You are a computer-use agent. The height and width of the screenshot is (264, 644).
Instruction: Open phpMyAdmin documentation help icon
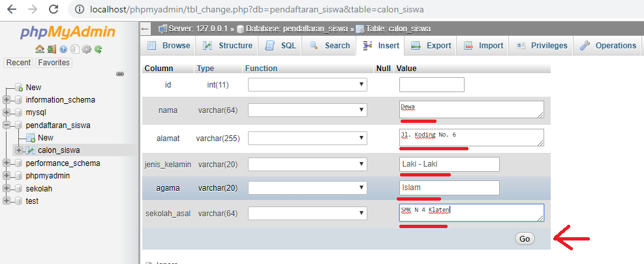point(63,49)
